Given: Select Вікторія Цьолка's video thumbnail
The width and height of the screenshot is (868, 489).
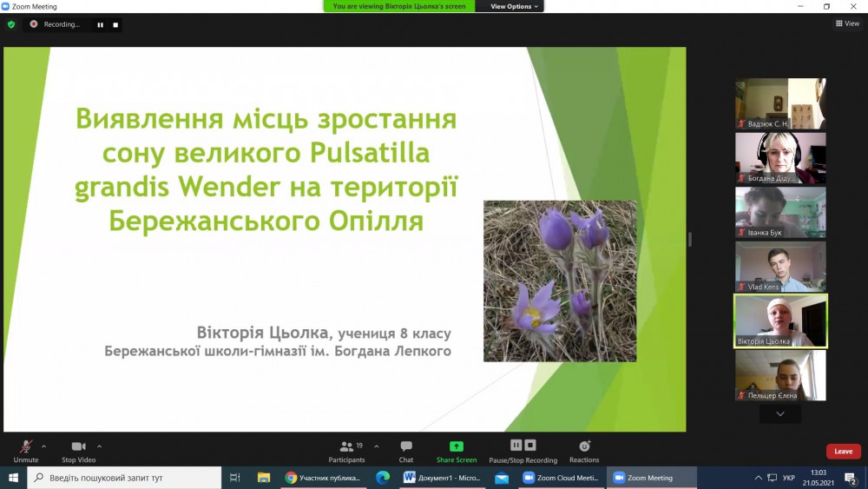Looking at the screenshot, I should tap(780, 320).
